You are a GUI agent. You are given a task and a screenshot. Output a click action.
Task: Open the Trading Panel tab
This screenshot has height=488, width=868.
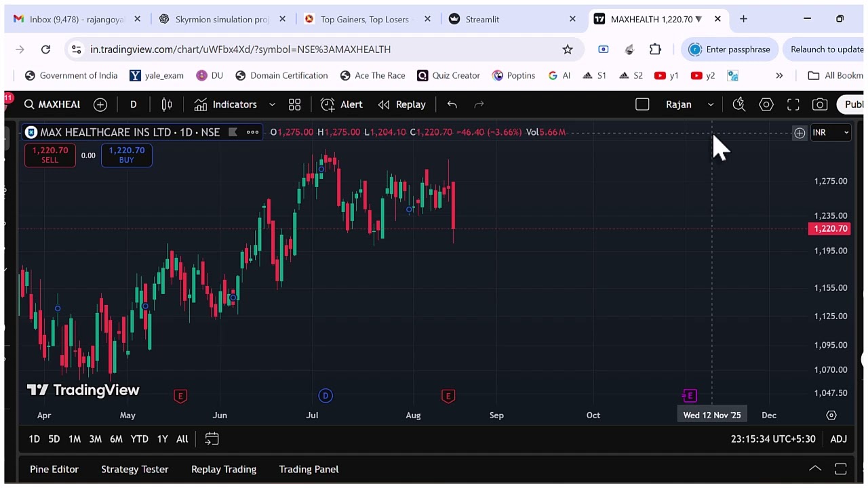tap(309, 469)
